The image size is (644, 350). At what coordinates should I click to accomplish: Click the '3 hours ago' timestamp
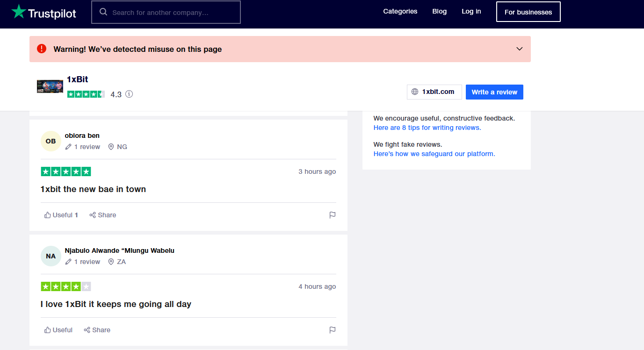[x=317, y=171]
